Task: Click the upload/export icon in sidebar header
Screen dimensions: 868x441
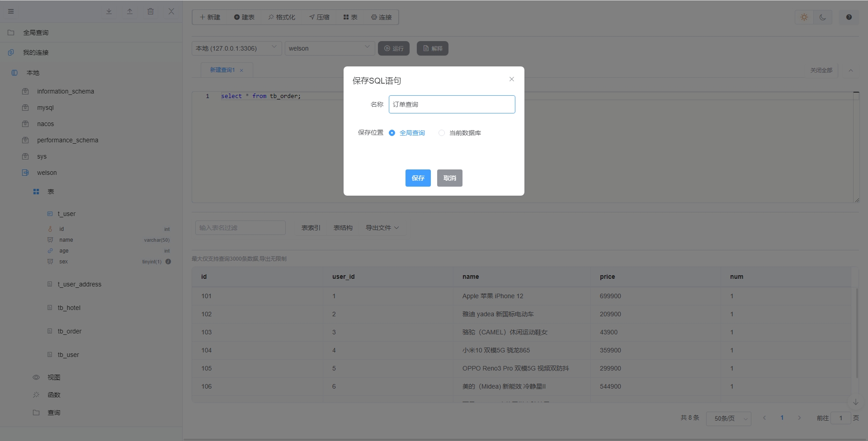Action: 130,11
